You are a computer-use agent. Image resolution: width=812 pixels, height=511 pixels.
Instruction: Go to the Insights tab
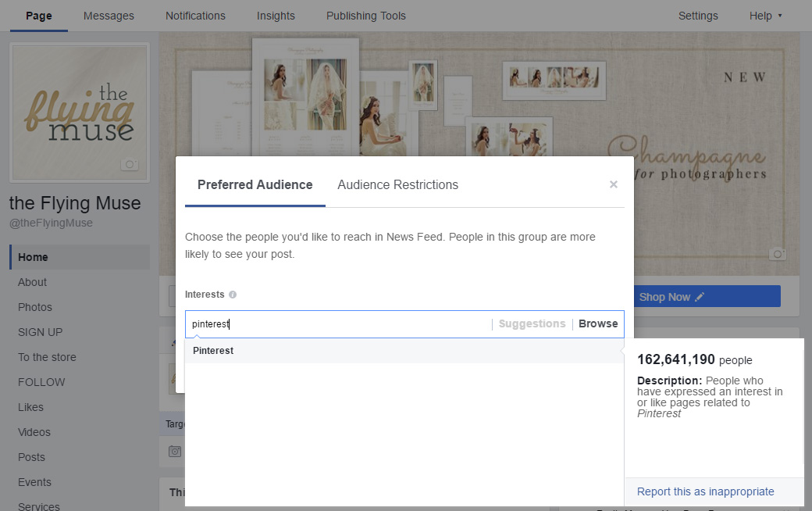pyautogui.click(x=276, y=16)
